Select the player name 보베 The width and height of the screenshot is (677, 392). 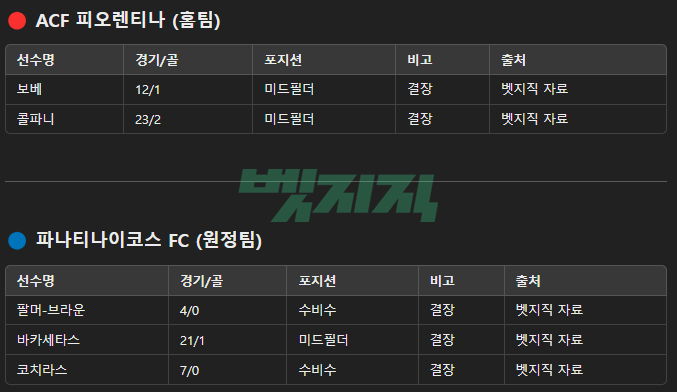pyautogui.click(x=29, y=89)
